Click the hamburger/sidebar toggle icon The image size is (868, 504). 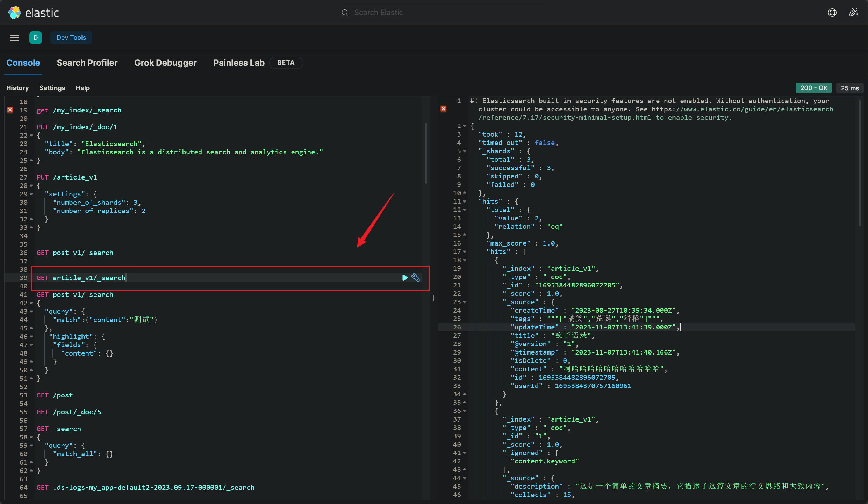coord(14,37)
